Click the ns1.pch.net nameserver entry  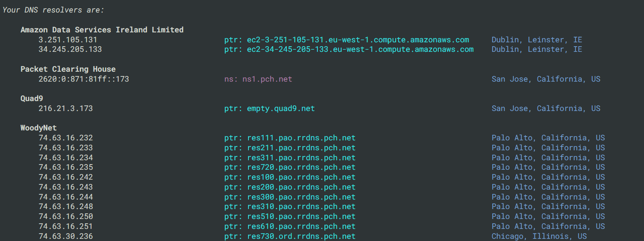(258, 79)
